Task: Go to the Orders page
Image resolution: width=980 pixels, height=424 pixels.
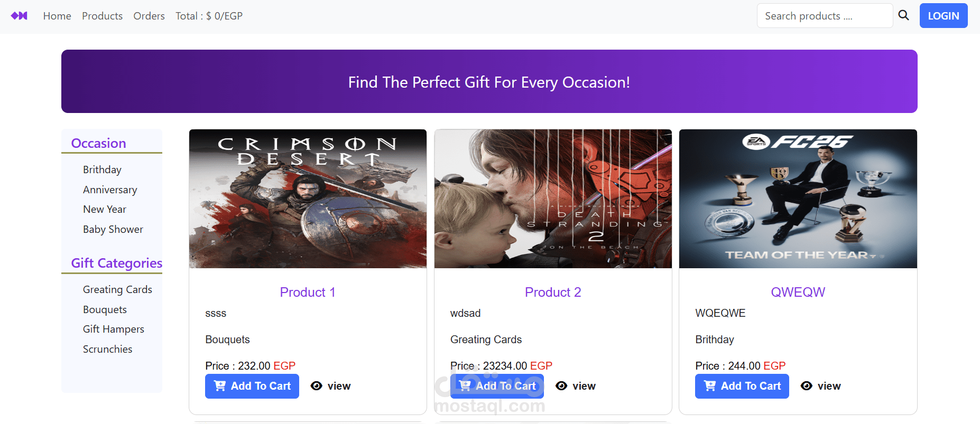Action: 149,16
